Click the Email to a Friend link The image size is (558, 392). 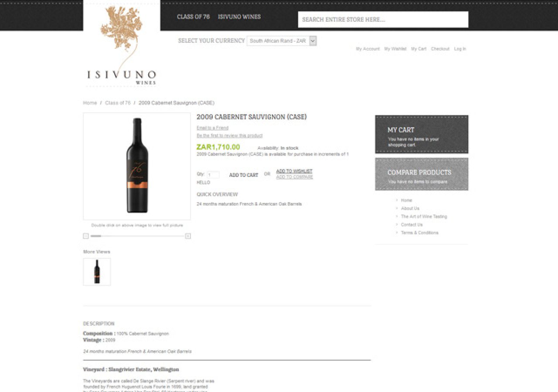click(x=212, y=128)
